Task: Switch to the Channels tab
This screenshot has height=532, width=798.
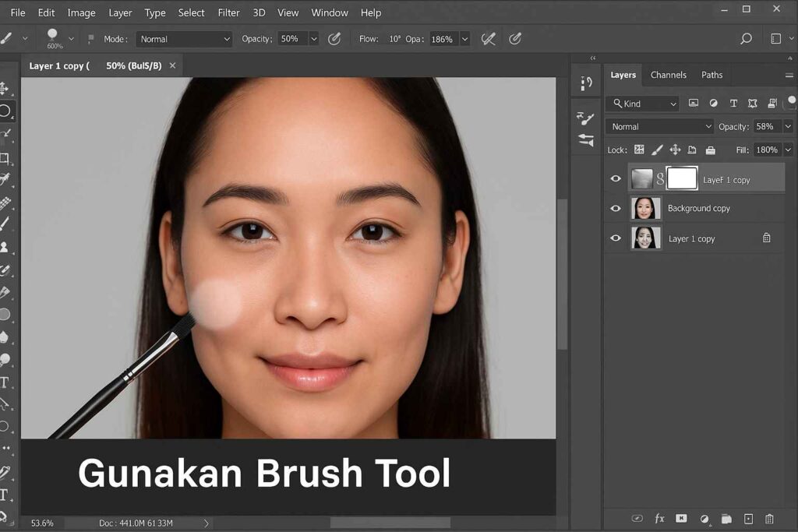Action: coord(668,75)
